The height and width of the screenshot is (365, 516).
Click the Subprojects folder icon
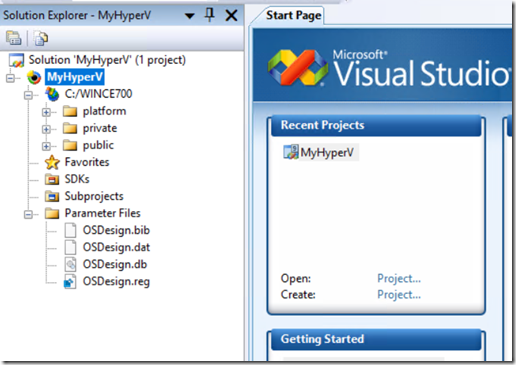pos(52,196)
